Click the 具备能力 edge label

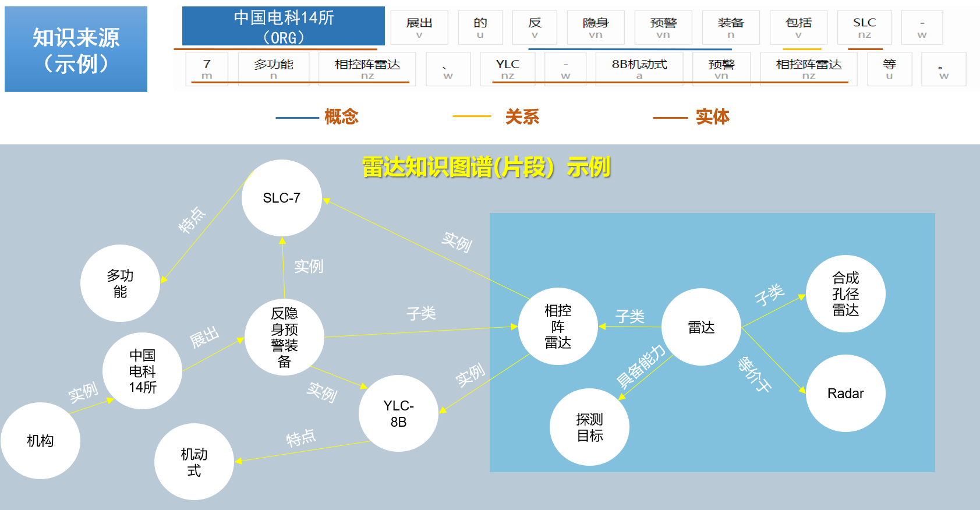(641, 366)
